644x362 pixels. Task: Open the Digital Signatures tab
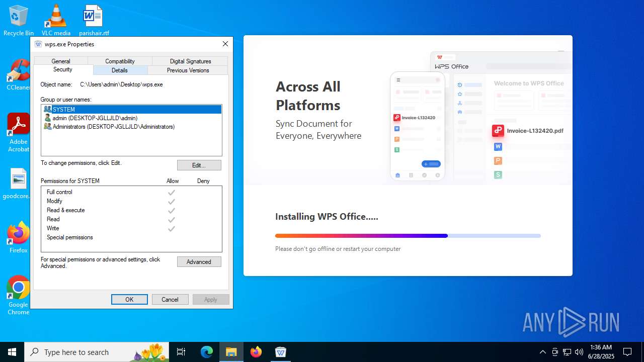point(191,61)
